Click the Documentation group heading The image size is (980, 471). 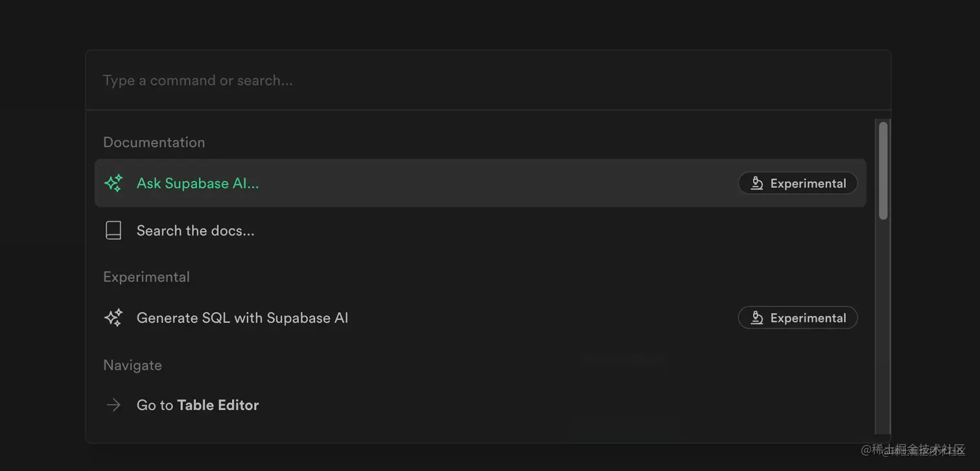(154, 142)
